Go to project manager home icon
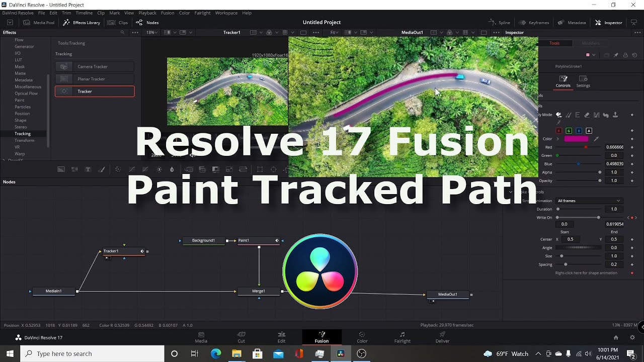The width and height of the screenshot is (644, 362). point(616,337)
